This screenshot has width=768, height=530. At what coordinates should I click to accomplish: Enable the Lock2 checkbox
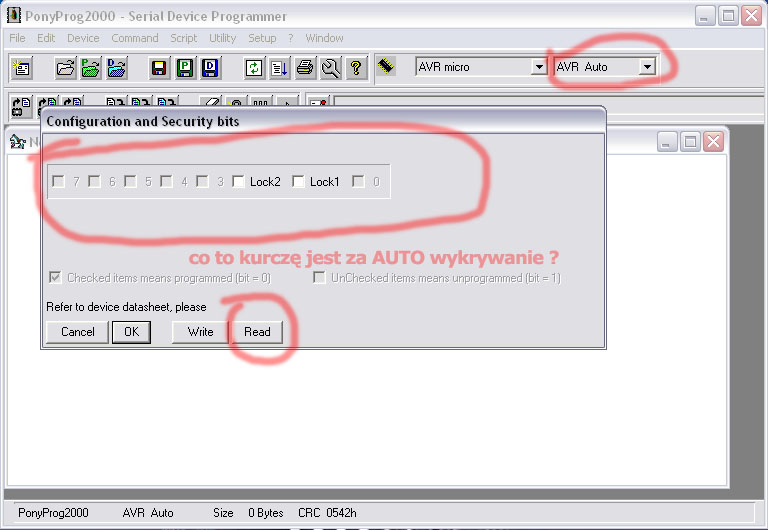click(239, 182)
